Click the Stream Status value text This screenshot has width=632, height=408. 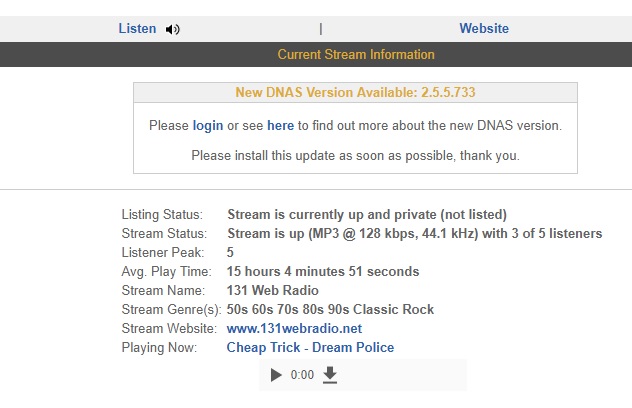(x=414, y=234)
